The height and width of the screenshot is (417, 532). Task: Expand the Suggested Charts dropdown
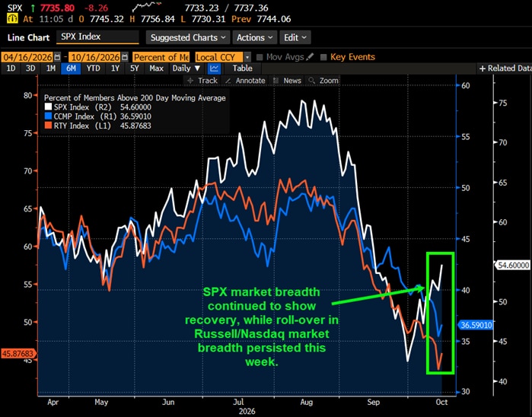point(188,37)
